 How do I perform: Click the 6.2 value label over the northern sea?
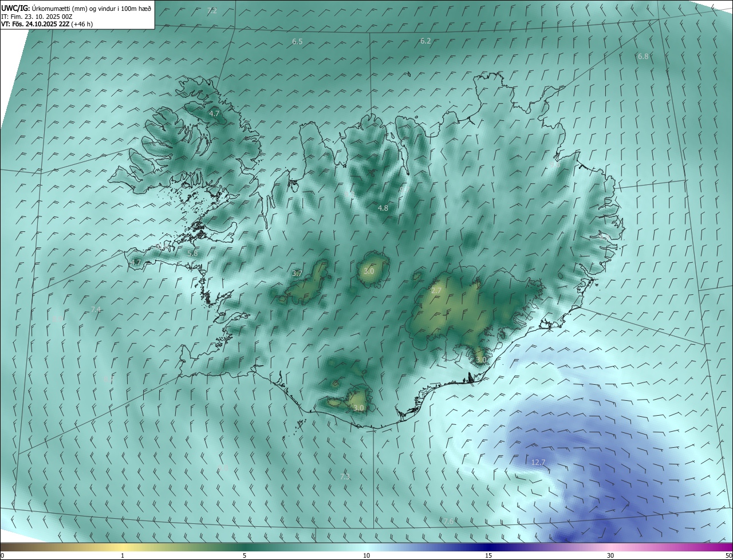[425, 41]
